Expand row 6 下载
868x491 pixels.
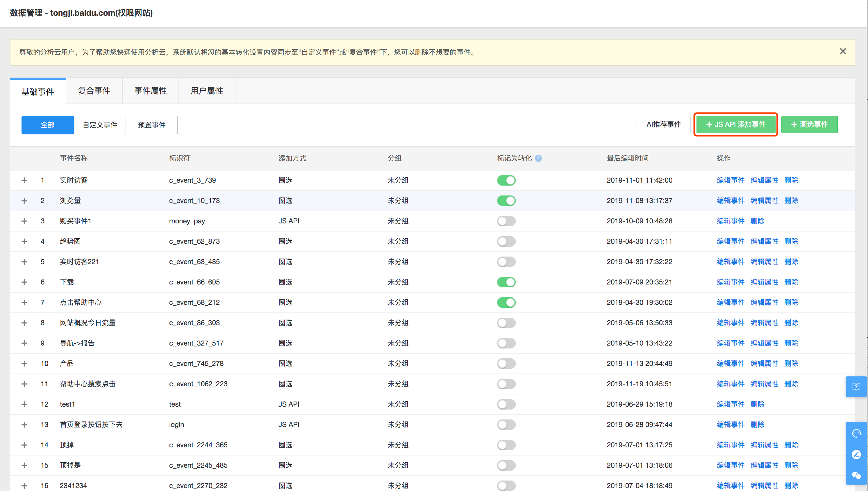(24, 282)
